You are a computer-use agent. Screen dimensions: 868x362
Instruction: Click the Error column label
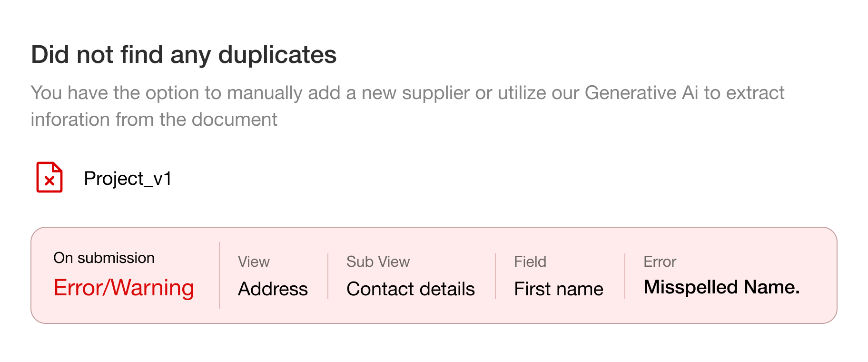pyautogui.click(x=660, y=261)
